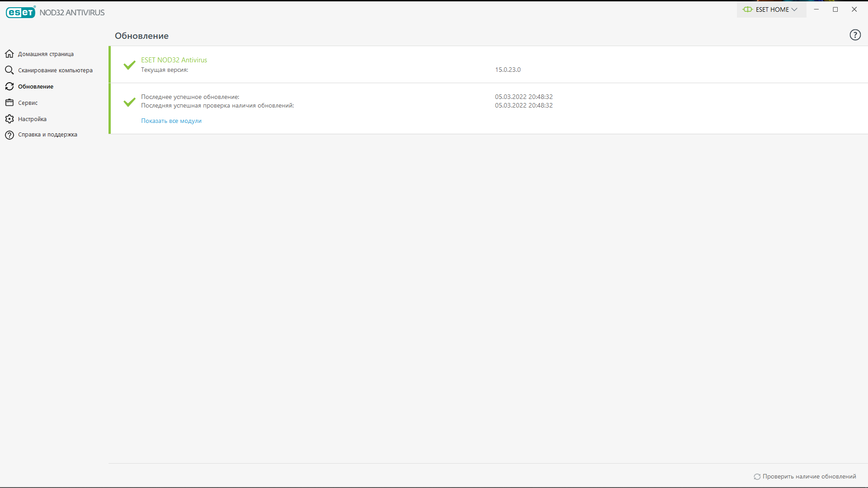Click the magnifier computer scan icon
868x488 pixels.
tap(9, 70)
